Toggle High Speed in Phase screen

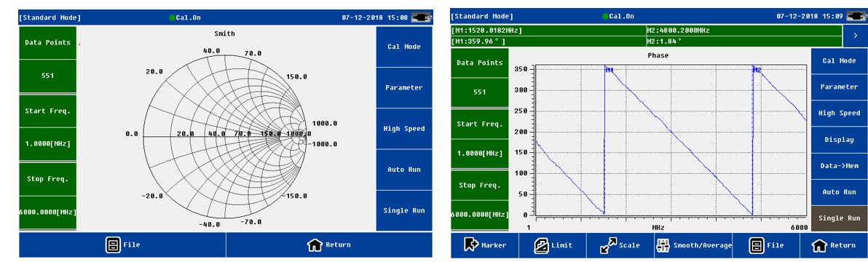click(x=839, y=113)
